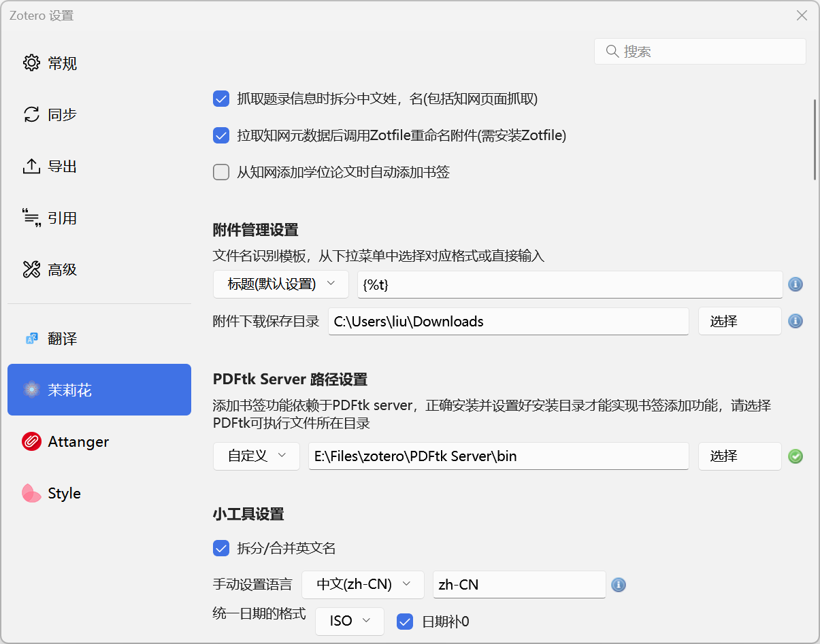This screenshot has width=820, height=644.
Task: Open the ISO date format dropdown
Action: click(350, 621)
